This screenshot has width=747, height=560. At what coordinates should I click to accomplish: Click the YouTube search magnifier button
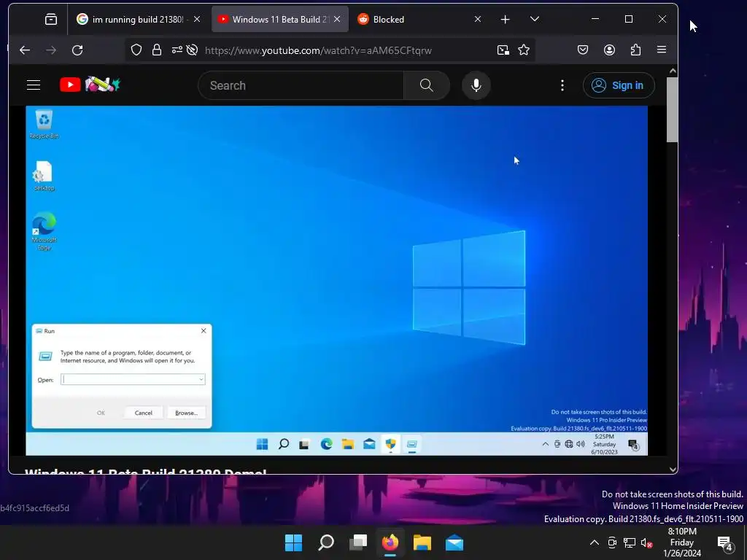click(426, 85)
